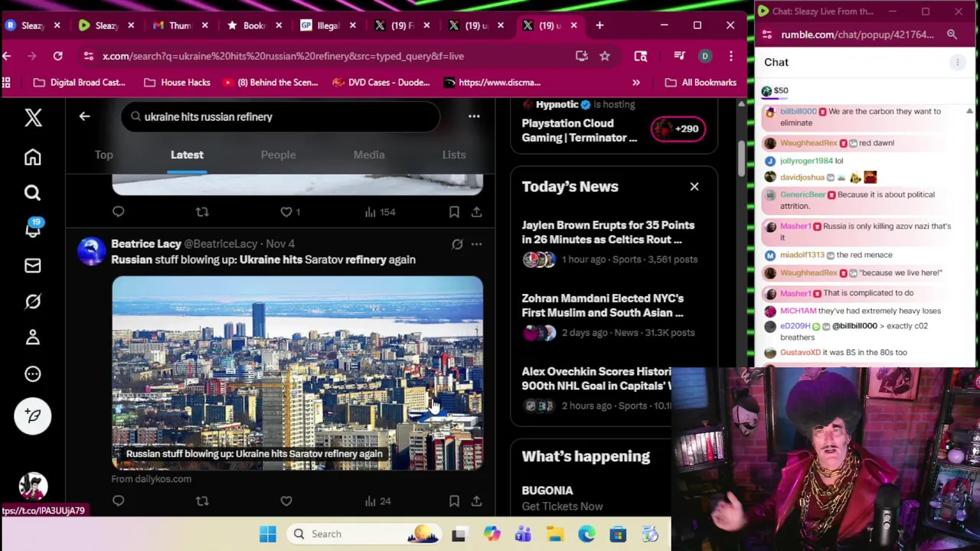Open a new browser tab
Image resolution: width=980 pixels, height=551 pixels.
(599, 25)
